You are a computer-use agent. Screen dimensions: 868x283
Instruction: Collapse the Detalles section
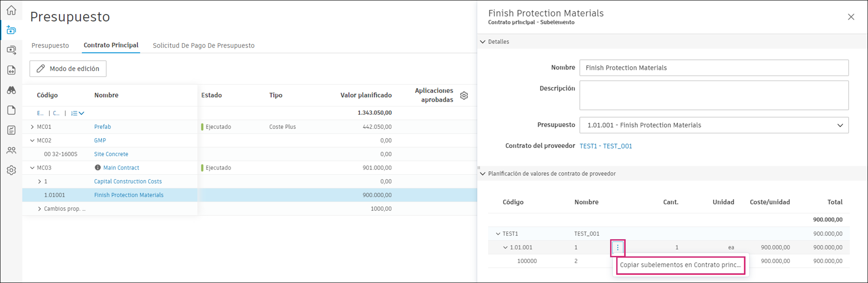pos(483,42)
